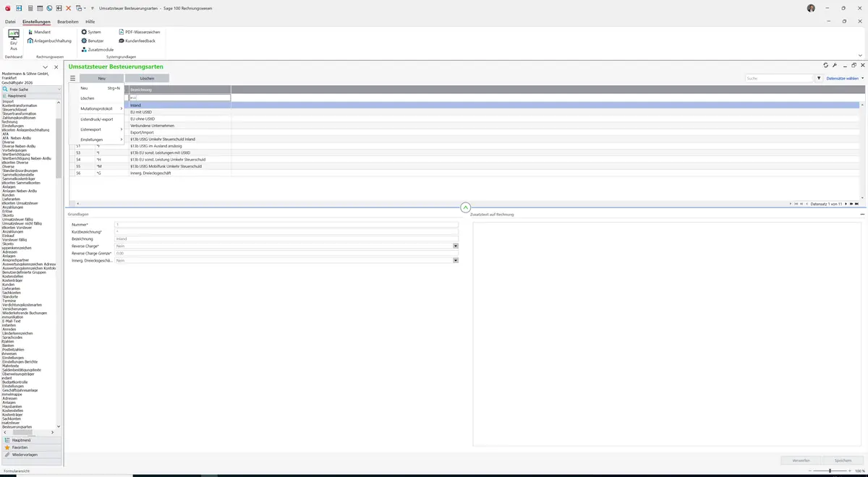Close the navigation side panel

56,67
